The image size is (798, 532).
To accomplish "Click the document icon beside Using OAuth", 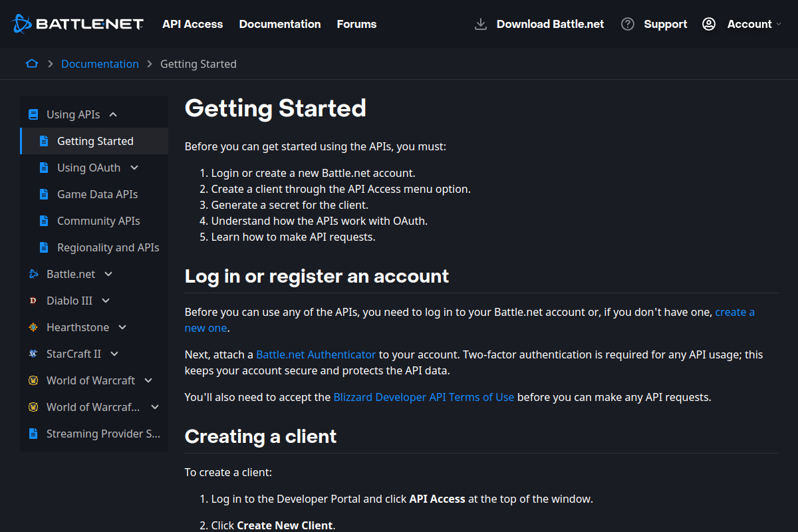I will pos(44,168).
